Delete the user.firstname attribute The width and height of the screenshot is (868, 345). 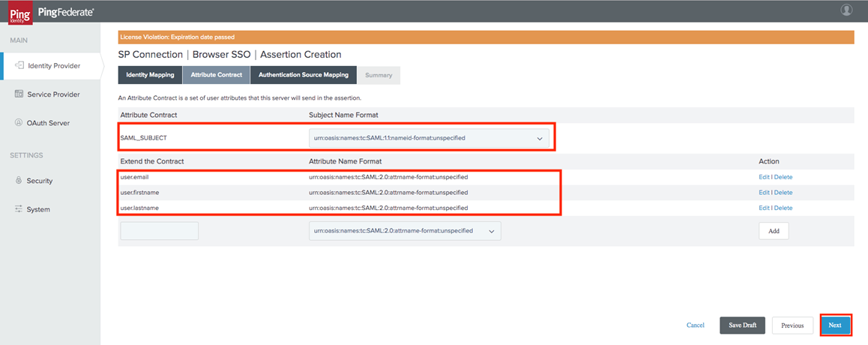click(783, 193)
